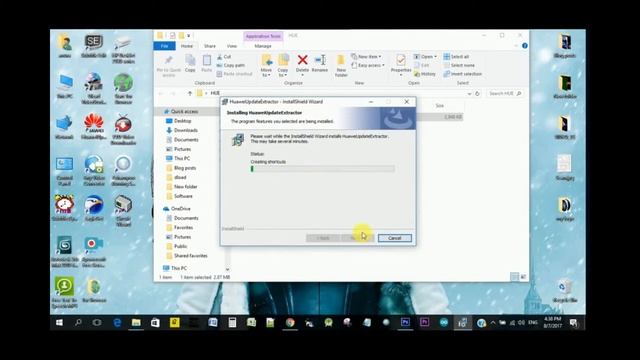This screenshot has width=640, height=360.
Task: Click the Size column header
Action: point(440,106)
